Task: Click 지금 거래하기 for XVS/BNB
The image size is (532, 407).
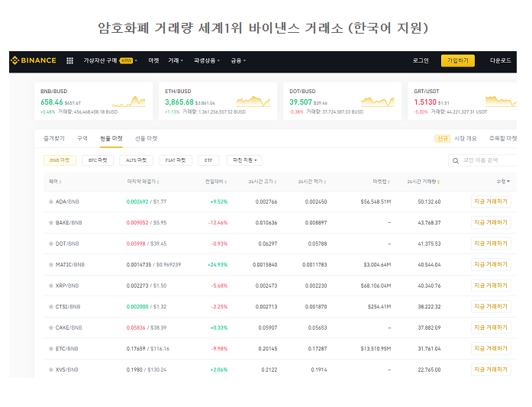Action: pos(491,370)
